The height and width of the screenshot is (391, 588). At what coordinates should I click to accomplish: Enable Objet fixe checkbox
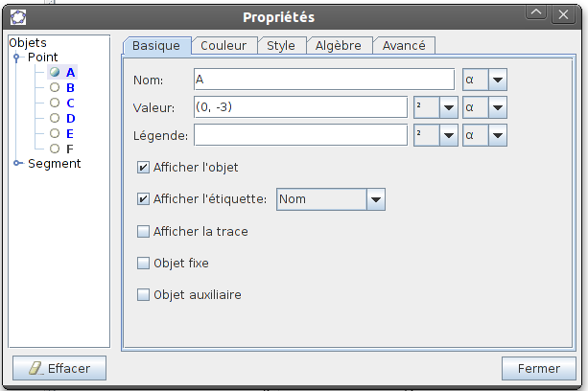coord(144,263)
